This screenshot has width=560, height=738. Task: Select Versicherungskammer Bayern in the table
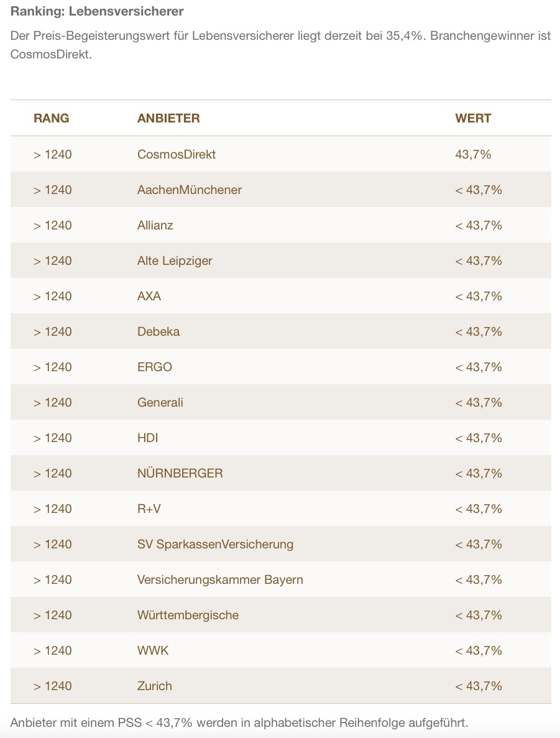(x=220, y=579)
